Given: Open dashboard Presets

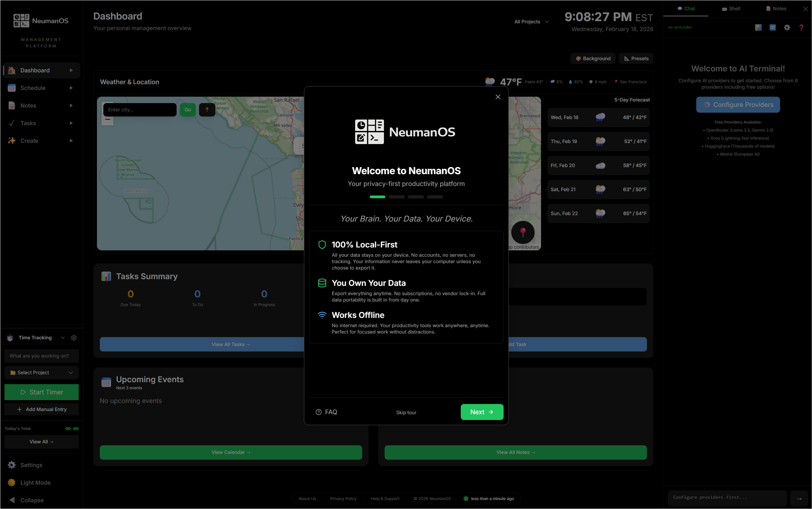Looking at the screenshot, I should (636, 59).
